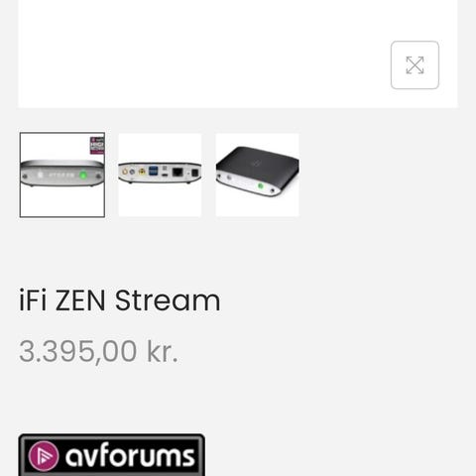The height and width of the screenshot is (476, 476).
Task: Click blue USB ports in rear thumbnail
Action: (x=154, y=172)
